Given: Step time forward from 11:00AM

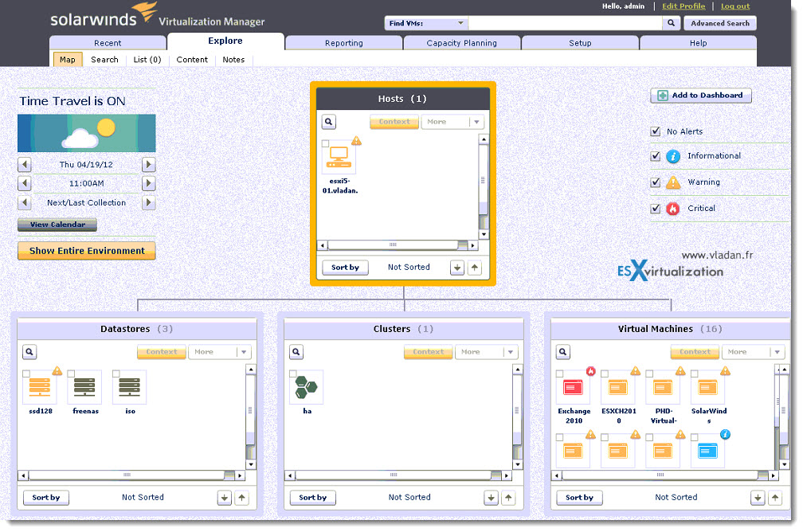Looking at the screenshot, I should click(148, 183).
